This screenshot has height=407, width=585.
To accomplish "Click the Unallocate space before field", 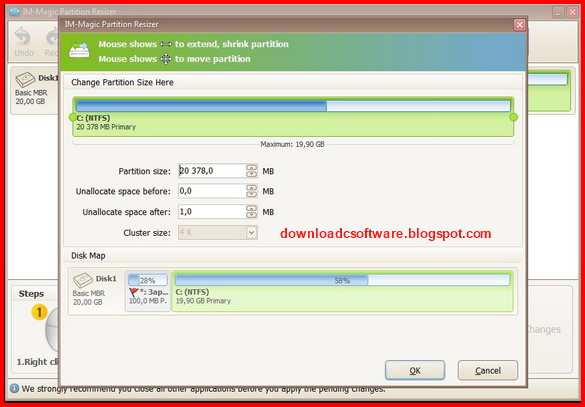I will point(212,191).
